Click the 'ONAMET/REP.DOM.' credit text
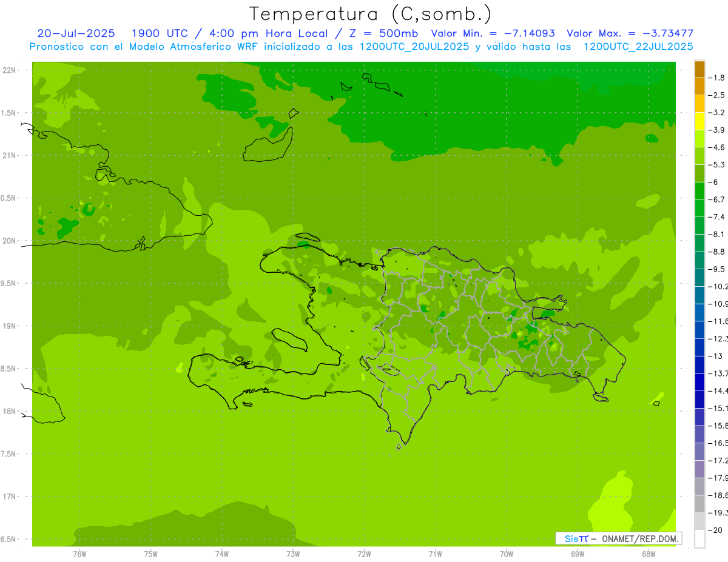Screen dimensions: 728x562 click(639, 538)
